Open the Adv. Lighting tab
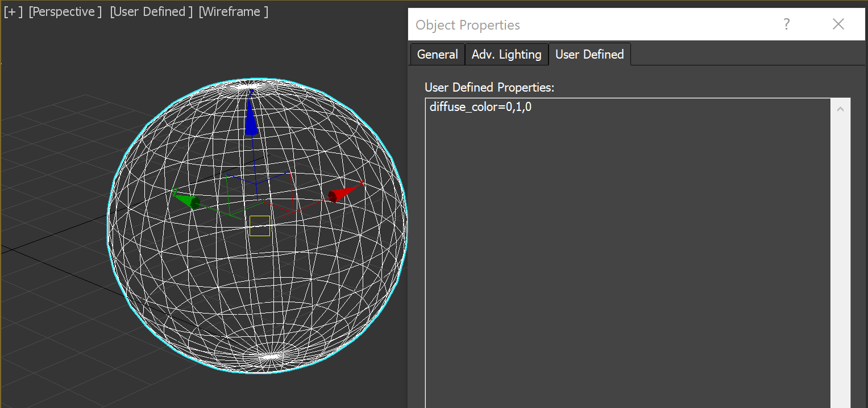The image size is (868, 408). (x=506, y=54)
